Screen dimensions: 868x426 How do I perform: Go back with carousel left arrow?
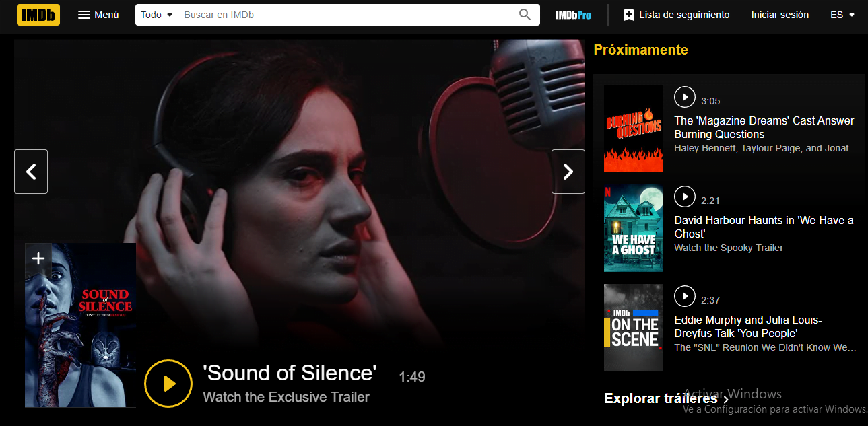pos(31,172)
